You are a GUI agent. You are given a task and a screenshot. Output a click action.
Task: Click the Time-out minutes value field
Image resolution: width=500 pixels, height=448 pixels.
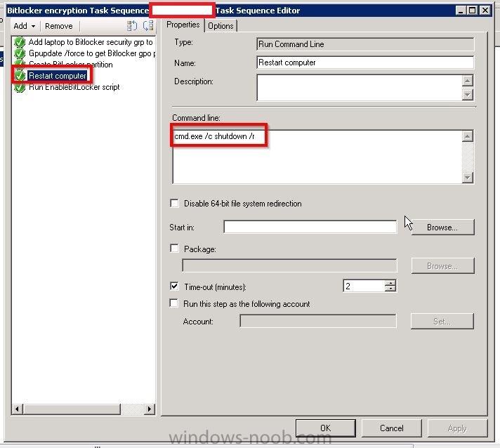(x=364, y=286)
